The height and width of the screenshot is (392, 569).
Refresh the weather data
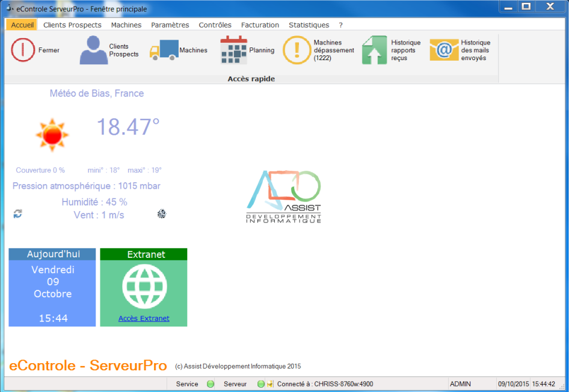pyautogui.click(x=18, y=214)
